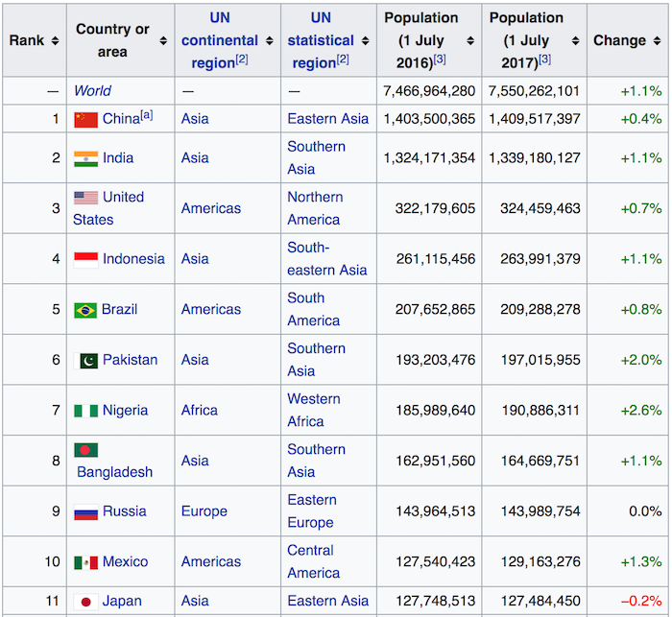672x617 pixels.
Task: Click the Pakistan flag icon
Action: [85, 361]
